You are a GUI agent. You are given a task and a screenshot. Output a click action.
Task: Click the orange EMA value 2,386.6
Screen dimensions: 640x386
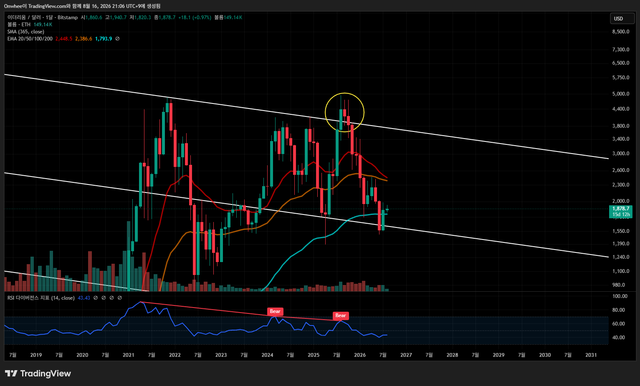pos(84,39)
